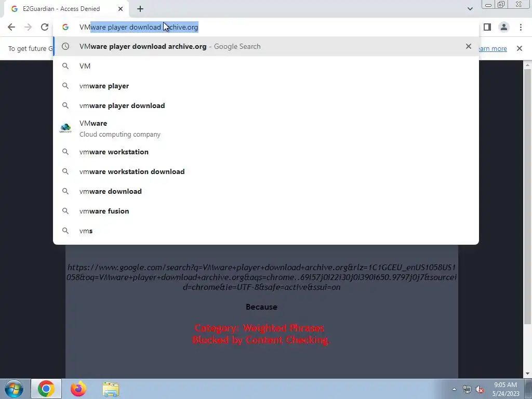
Task: Click 'Blocked by Content Checking.' text
Action: pyautogui.click(x=261, y=340)
